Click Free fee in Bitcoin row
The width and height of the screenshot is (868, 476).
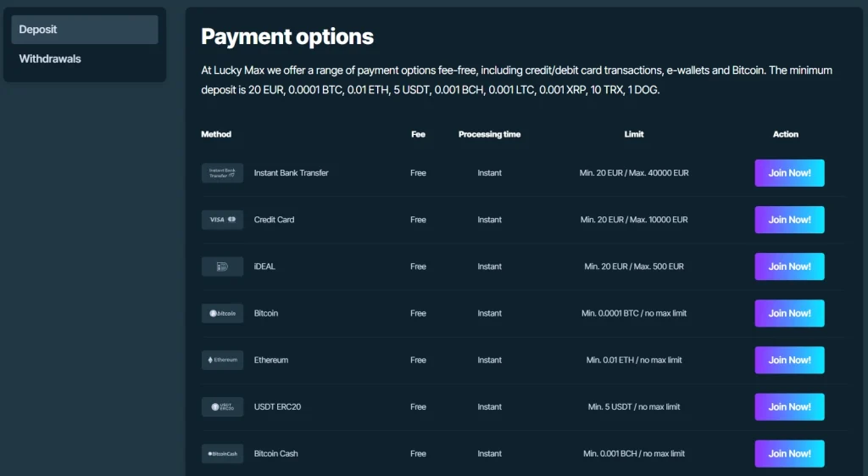[x=419, y=313]
